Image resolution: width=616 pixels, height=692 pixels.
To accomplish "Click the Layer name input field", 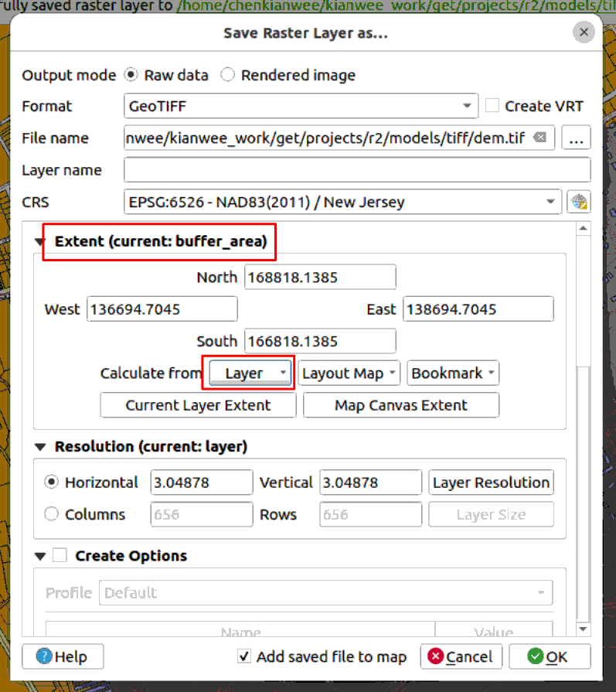I will tap(356, 170).
